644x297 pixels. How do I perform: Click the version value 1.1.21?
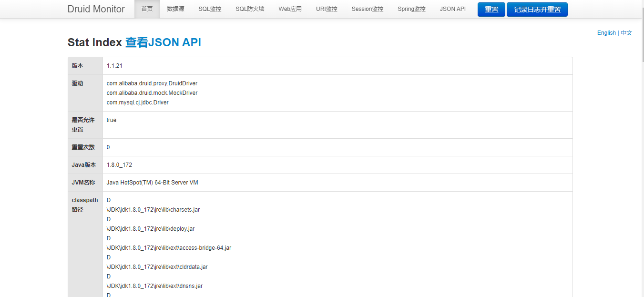114,66
